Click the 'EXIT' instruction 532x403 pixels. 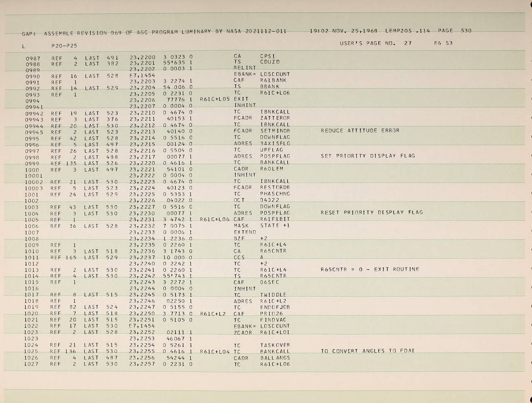click(241, 99)
